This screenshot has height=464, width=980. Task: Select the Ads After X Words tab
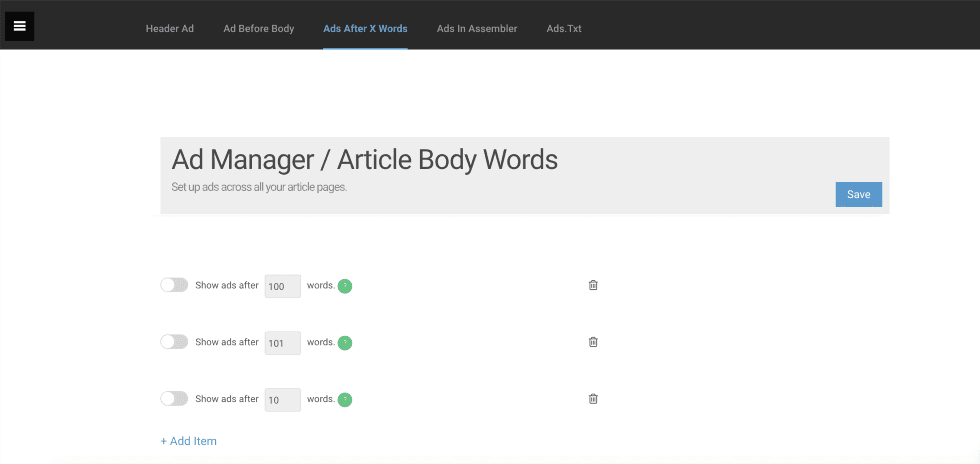point(365,29)
